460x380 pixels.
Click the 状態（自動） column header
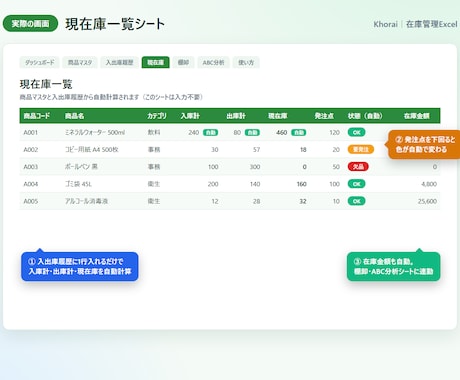point(365,116)
